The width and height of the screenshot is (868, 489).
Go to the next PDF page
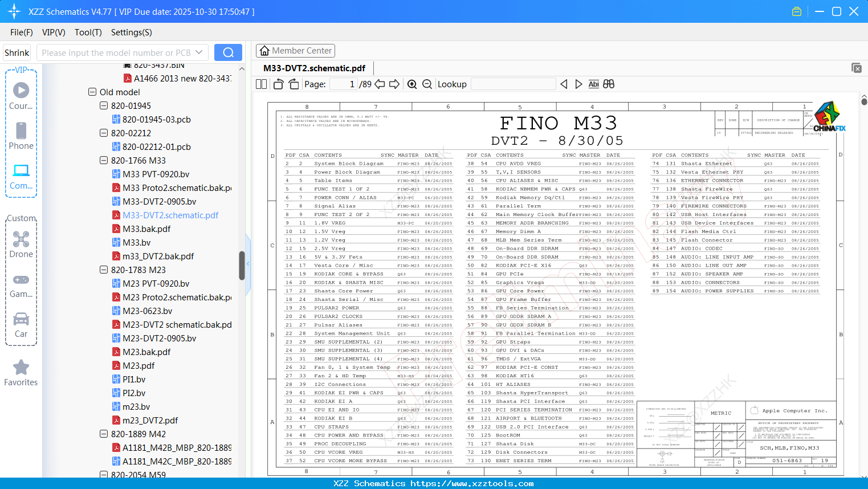[x=394, y=84]
